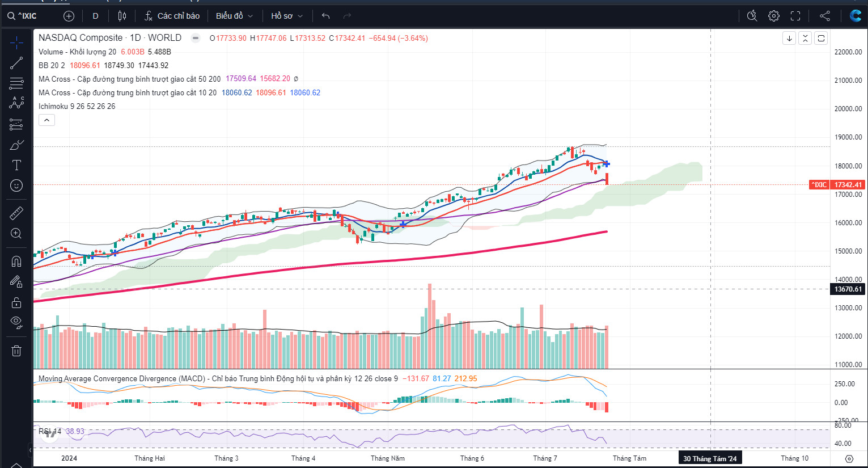This screenshot has width=868, height=468.
Task: Click market status dot beside WORLD
Action: [196, 38]
